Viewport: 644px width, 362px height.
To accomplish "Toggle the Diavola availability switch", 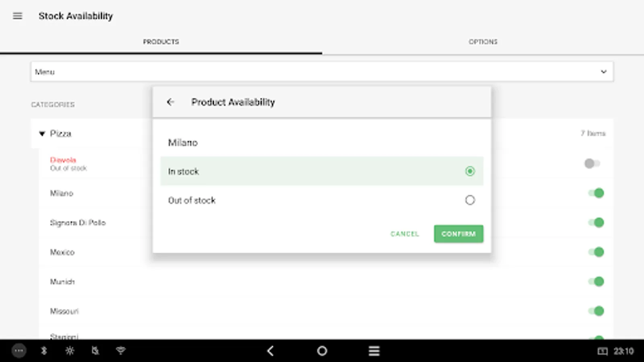I will click(x=592, y=163).
